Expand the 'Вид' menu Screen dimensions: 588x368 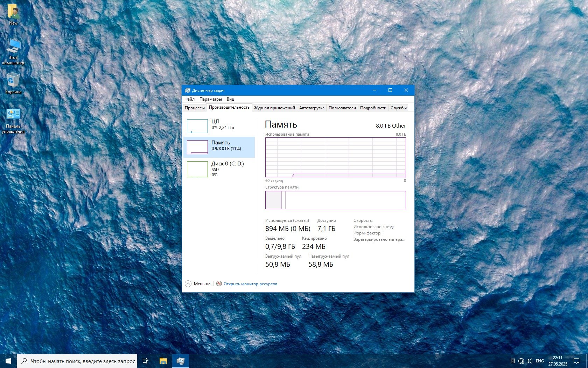[230, 99]
